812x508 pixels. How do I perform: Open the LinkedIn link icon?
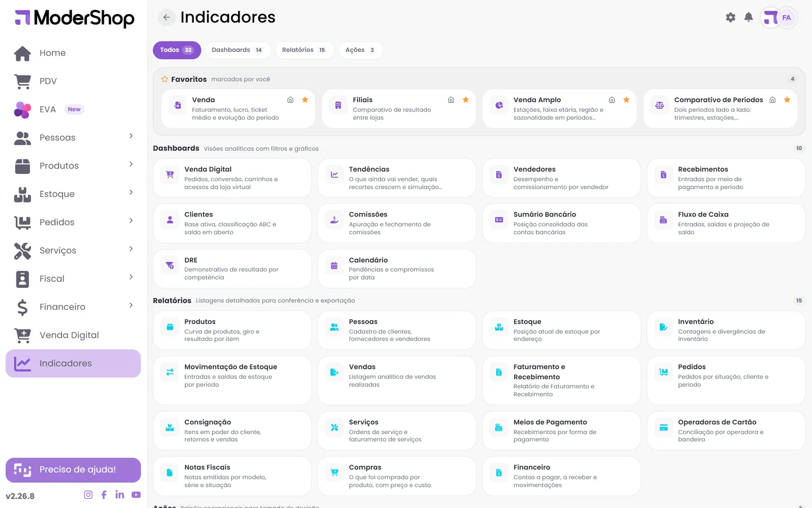(x=120, y=494)
